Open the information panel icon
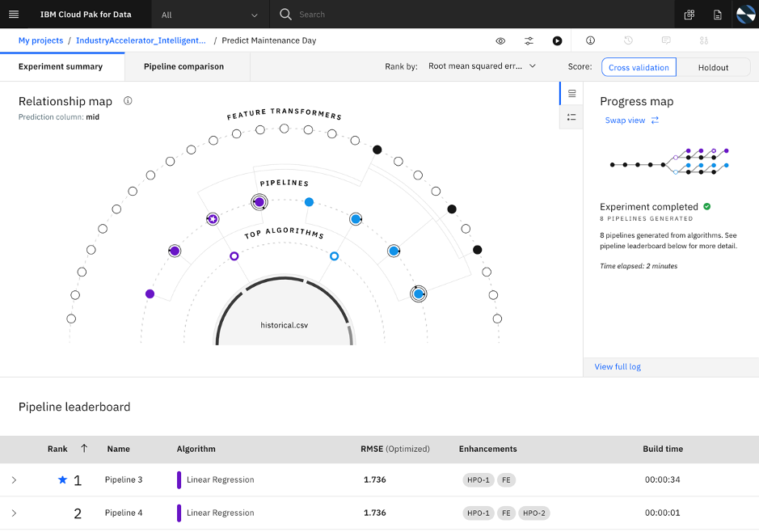 coord(590,40)
